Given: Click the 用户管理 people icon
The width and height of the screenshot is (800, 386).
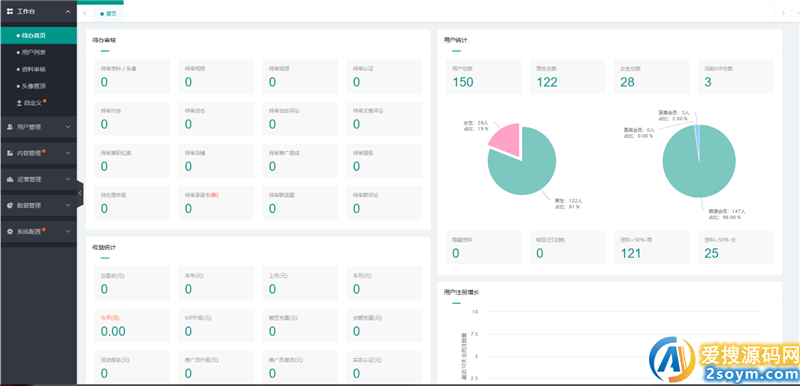Looking at the screenshot, I should point(10,127).
